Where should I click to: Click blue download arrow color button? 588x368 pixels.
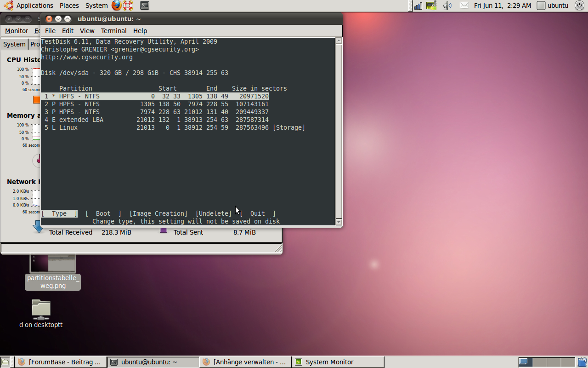point(39,227)
